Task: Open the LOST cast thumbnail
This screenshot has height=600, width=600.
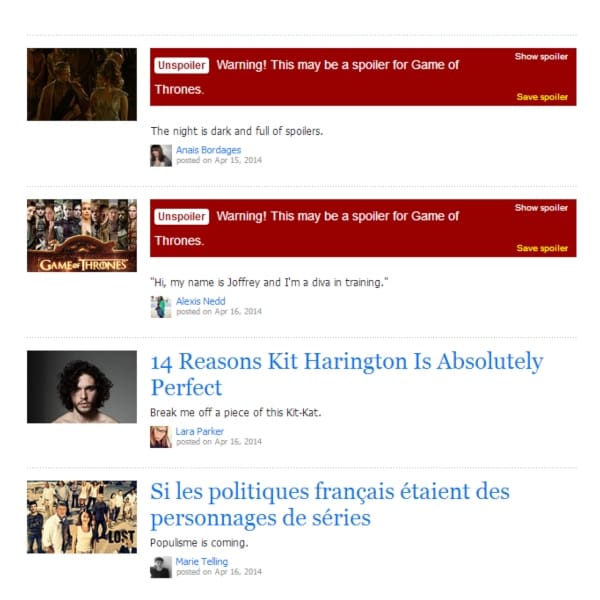Action: (82, 517)
